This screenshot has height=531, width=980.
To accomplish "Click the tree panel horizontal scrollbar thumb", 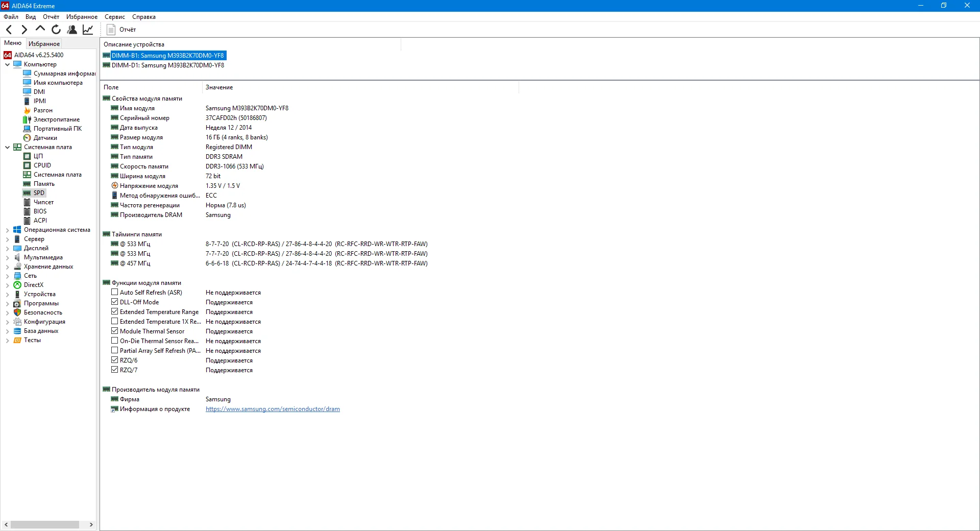I will tap(45, 524).
